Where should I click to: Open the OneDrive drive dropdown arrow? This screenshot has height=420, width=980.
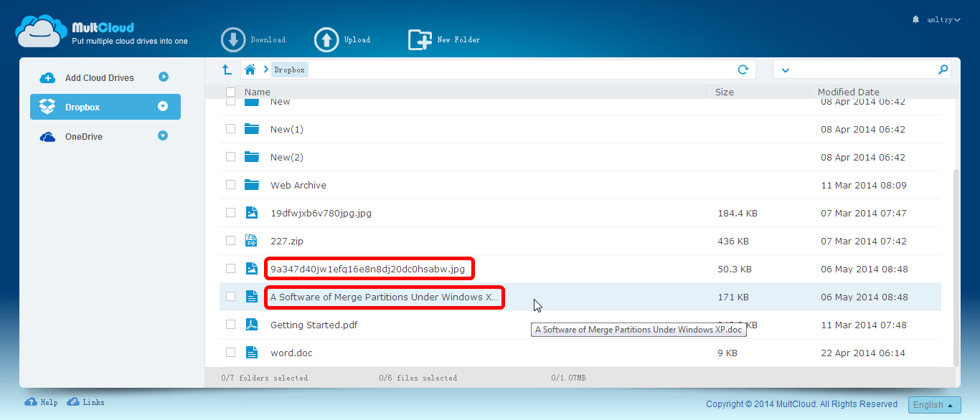pyautogui.click(x=163, y=135)
